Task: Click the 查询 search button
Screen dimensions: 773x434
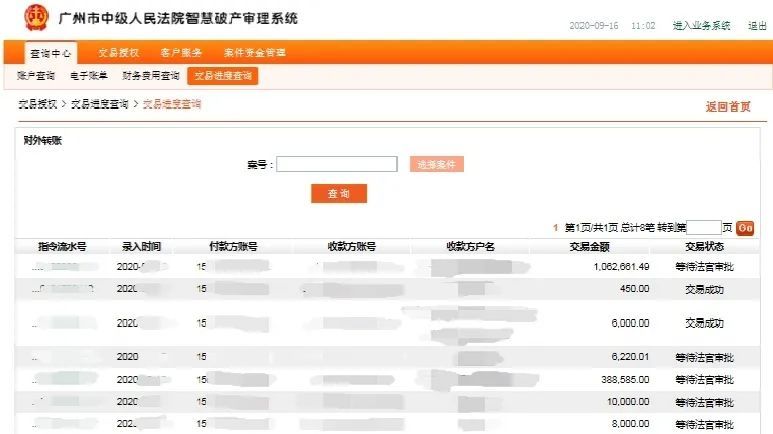Action: pyautogui.click(x=339, y=193)
